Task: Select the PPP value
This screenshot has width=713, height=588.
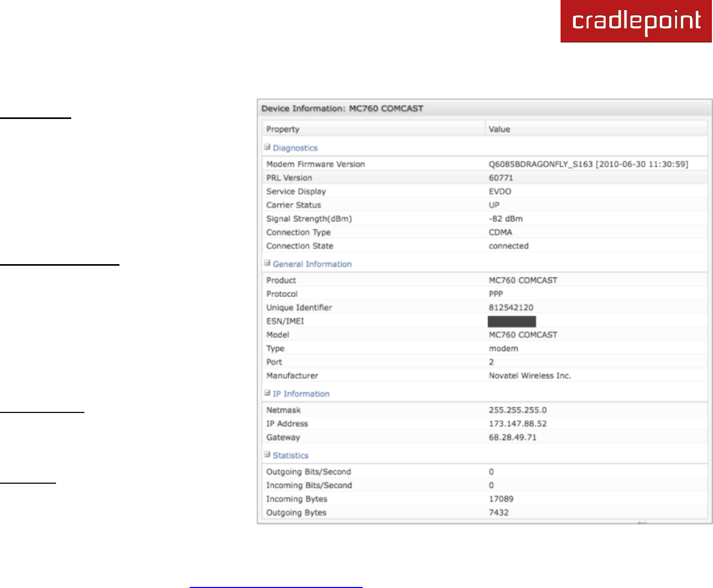Action: 496,294
